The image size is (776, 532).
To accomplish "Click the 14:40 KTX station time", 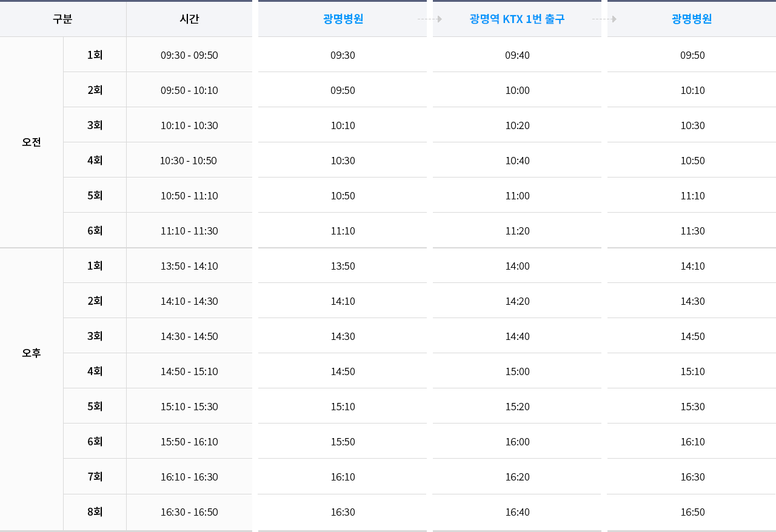I will coord(517,336).
